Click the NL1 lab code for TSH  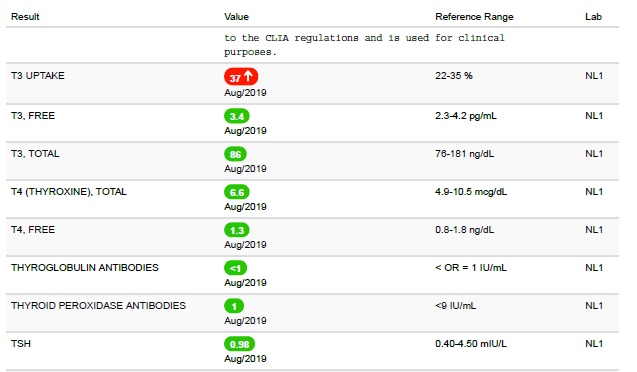(x=594, y=344)
